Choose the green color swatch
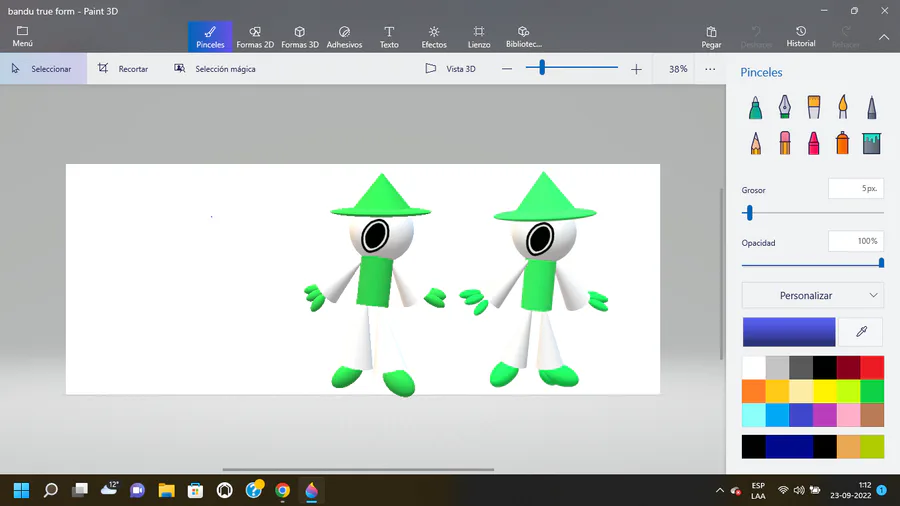The image size is (900, 506). [872, 391]
